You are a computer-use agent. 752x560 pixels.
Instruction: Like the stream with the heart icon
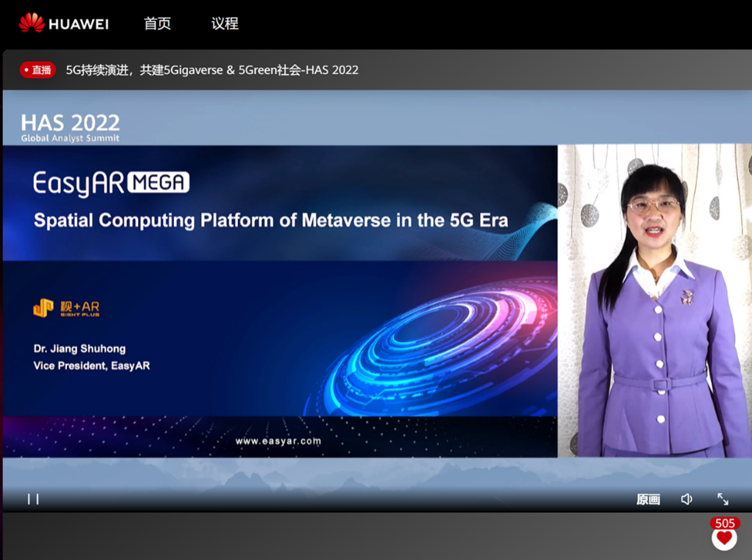coord(724,539)
